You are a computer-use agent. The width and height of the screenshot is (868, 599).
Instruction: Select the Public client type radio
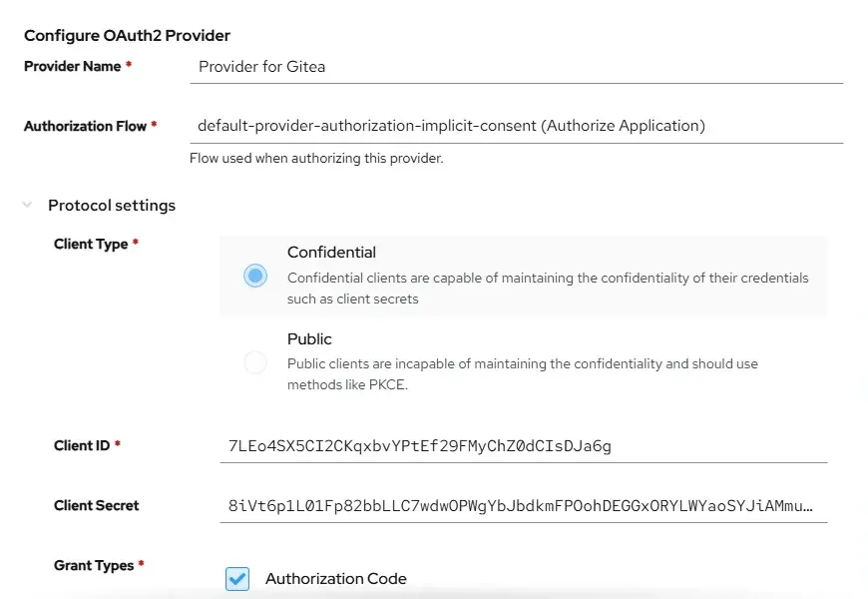(x=255, y=362)
